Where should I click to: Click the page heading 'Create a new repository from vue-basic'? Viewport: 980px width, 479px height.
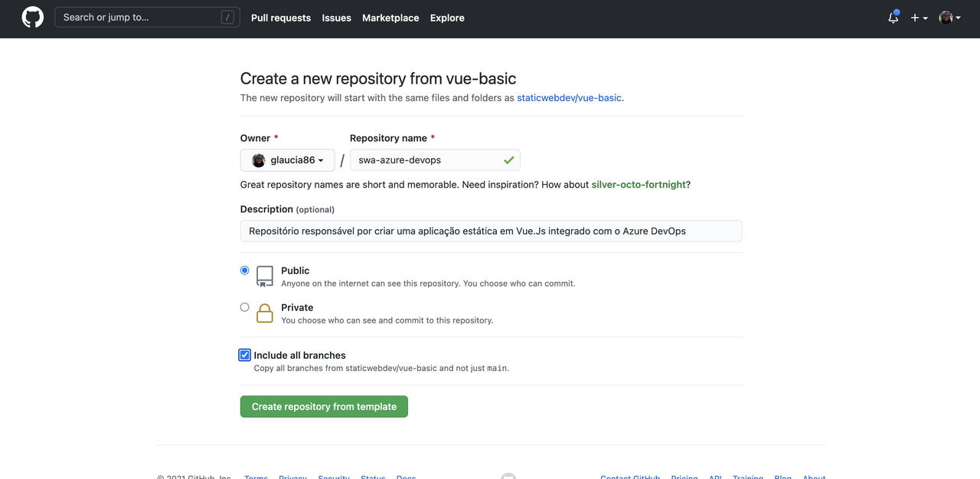coord(378,78)
